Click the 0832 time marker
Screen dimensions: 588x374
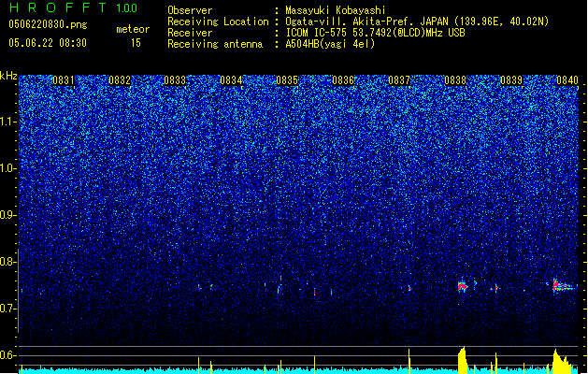120,80
